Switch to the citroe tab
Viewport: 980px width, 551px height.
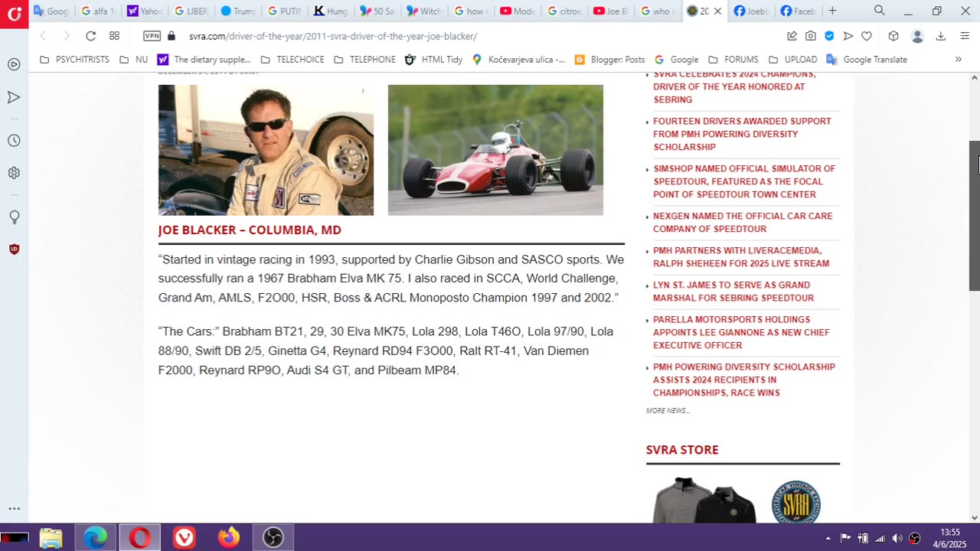click(x=563, y=11)
